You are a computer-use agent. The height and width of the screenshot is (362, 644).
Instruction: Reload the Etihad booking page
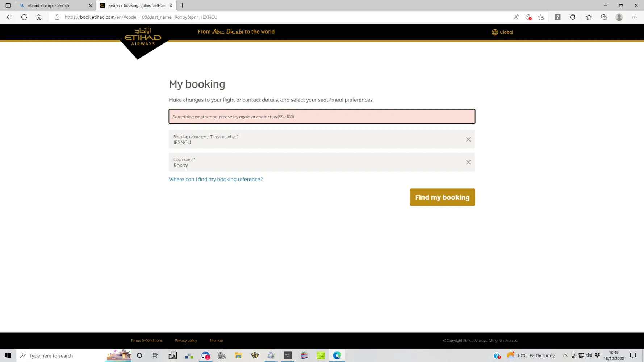[x=24, y=17]
